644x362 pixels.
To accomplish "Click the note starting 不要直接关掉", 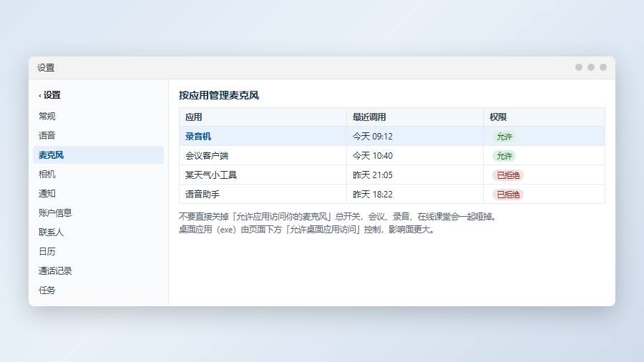I will [x=338, y=216].
